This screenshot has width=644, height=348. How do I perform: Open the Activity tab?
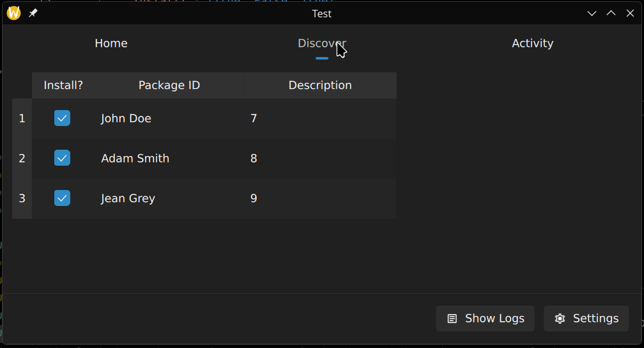coord(532,43)
